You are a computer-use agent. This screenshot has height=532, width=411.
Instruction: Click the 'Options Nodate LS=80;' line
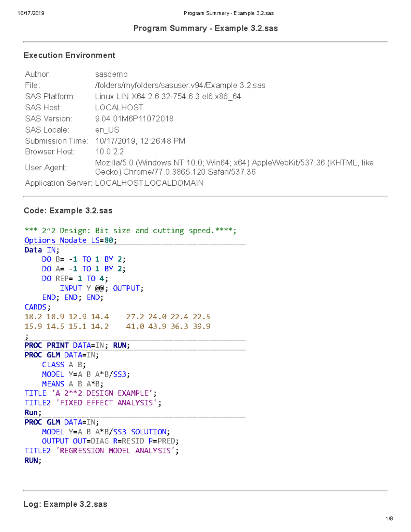[71, 240]
